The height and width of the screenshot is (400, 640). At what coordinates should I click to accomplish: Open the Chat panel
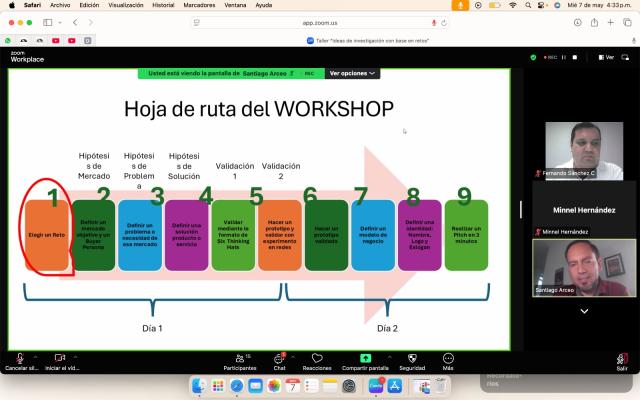(x=280, y=358)
